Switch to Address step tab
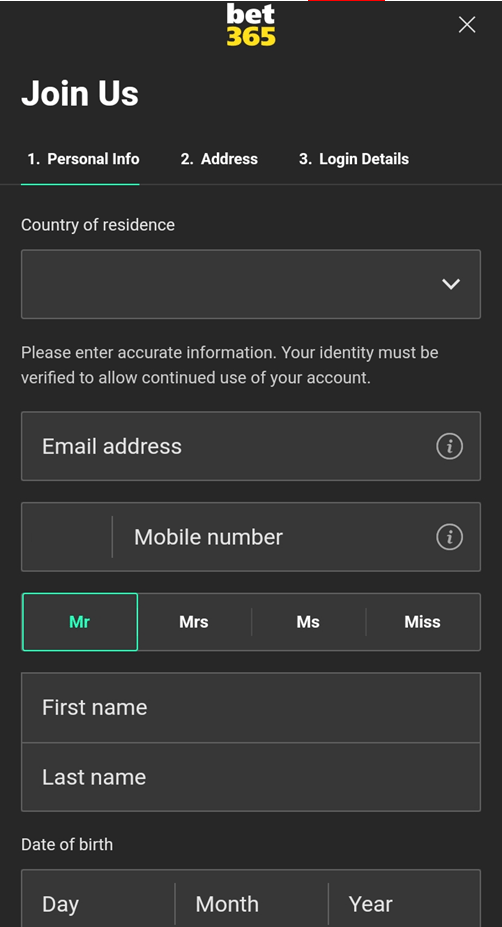 (x=219, y=159)
